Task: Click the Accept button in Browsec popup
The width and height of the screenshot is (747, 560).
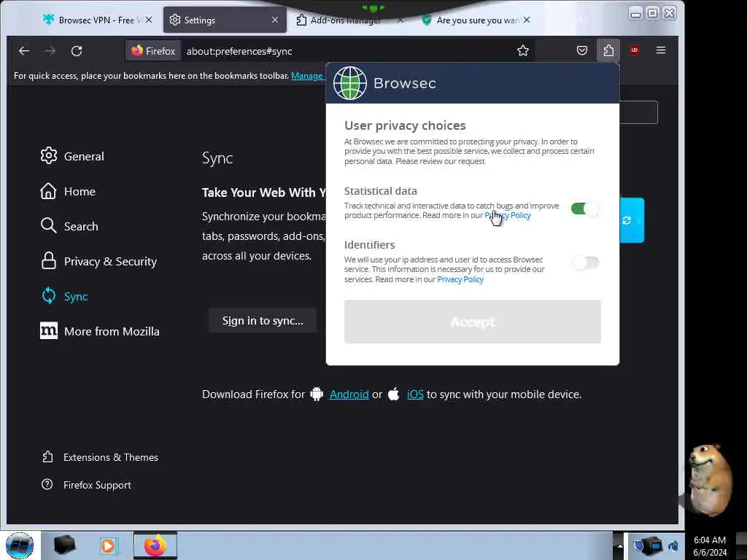Action: pyautogui.click(x=473, y=322)
